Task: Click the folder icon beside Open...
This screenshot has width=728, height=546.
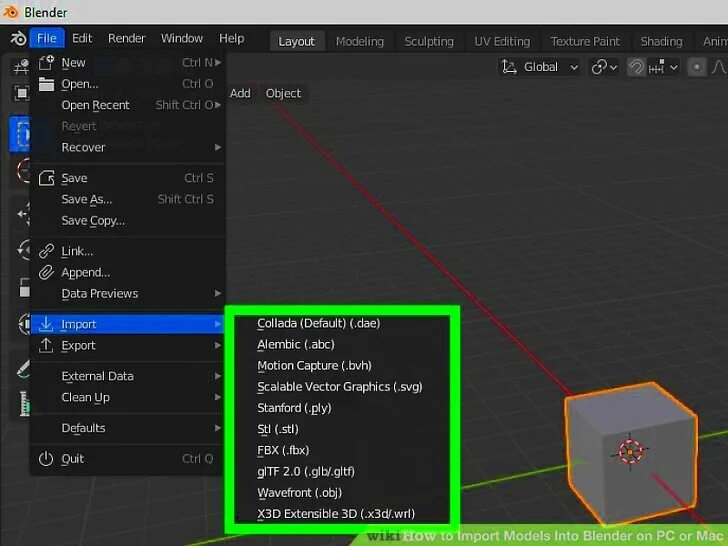Action: [x=46, y=84]
